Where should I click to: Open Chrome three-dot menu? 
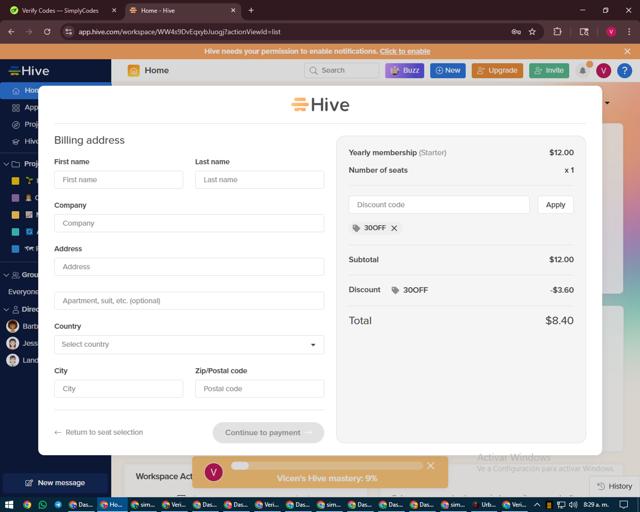(629, 32)
